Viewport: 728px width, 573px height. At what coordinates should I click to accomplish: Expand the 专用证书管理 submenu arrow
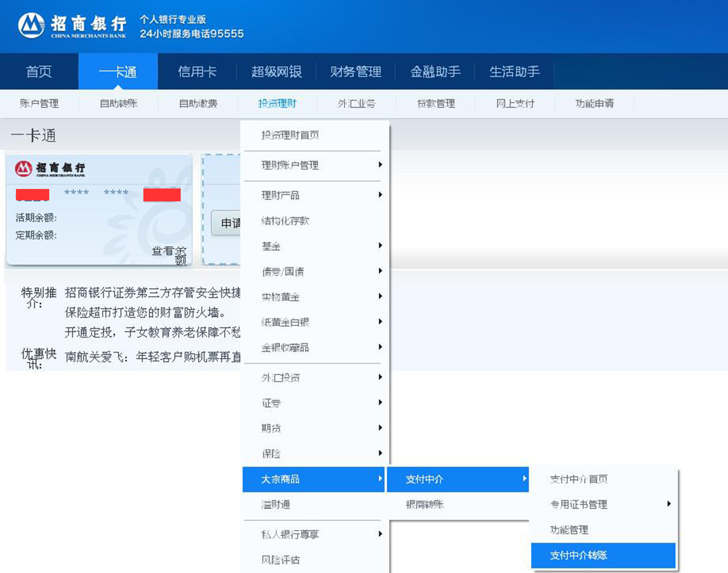pos(669,503)
